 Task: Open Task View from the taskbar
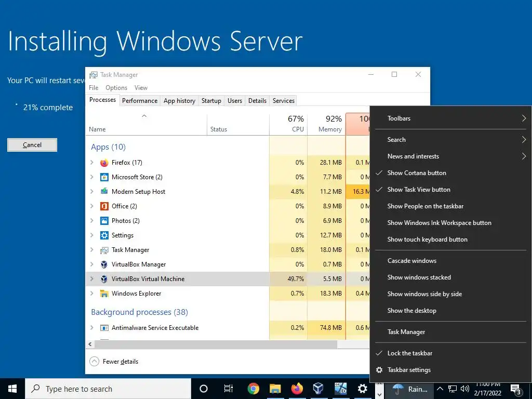click(x=229, y=389)
